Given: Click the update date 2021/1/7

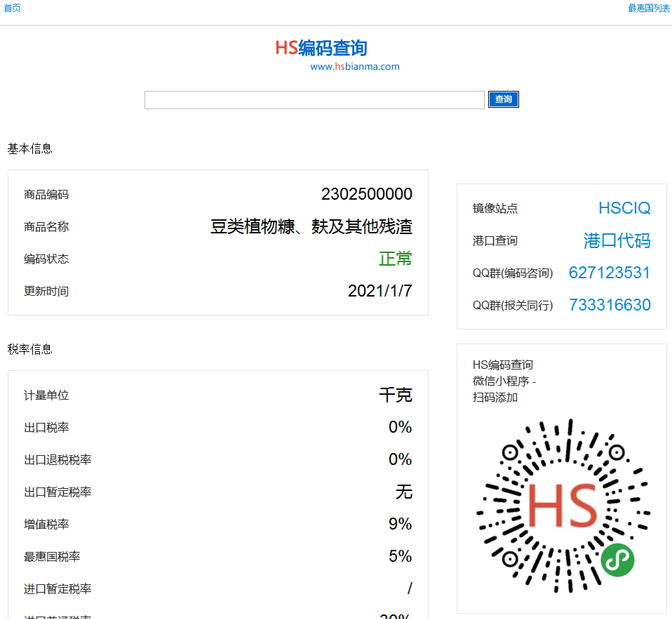Looking at the screenshot, I should pos(380,291).
